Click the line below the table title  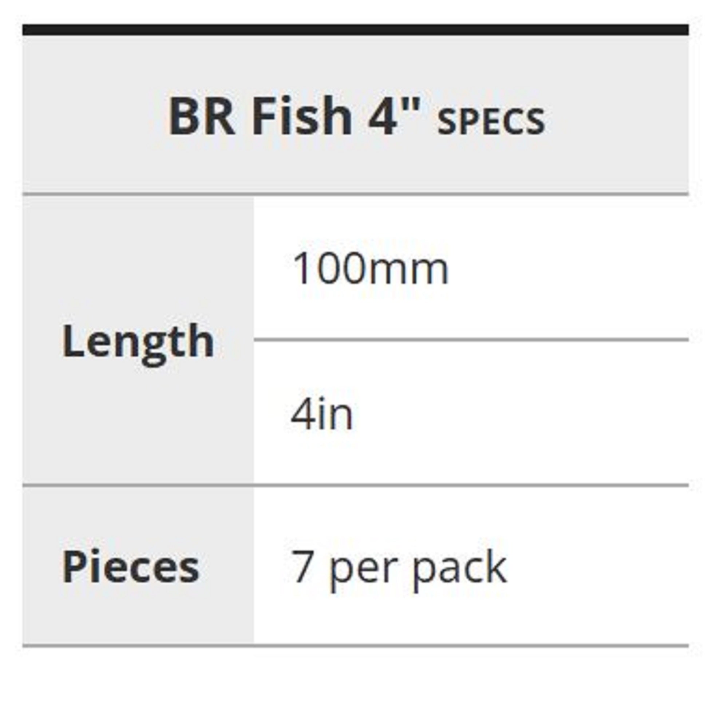point(355,194)
